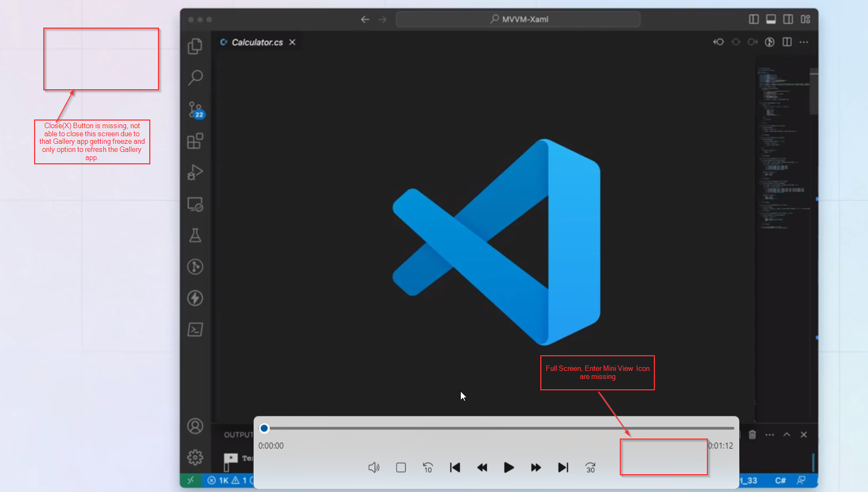
Task: Open the Extensions view
Action: (195, 141)
